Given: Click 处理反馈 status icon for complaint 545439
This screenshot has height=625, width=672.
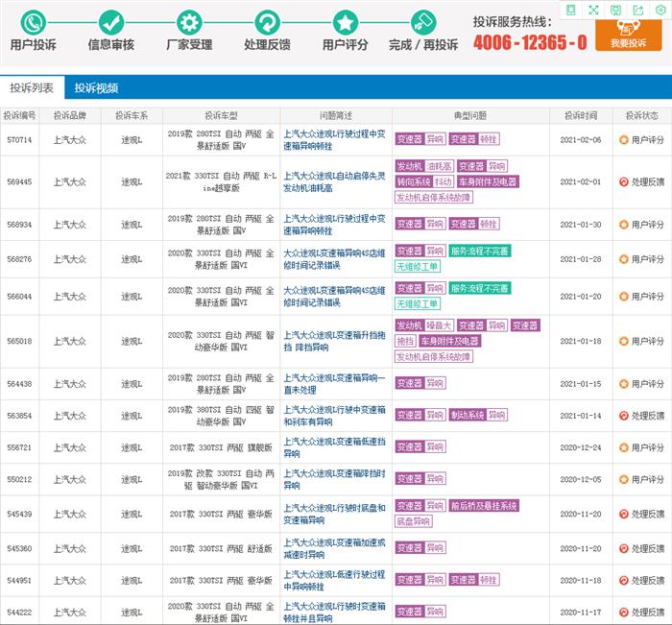Looking at the screenshot, I should tap(624, 514).
